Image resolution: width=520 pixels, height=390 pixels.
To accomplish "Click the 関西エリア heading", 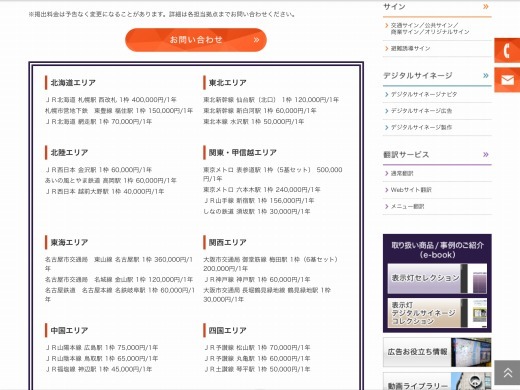I will coord(228,242).
